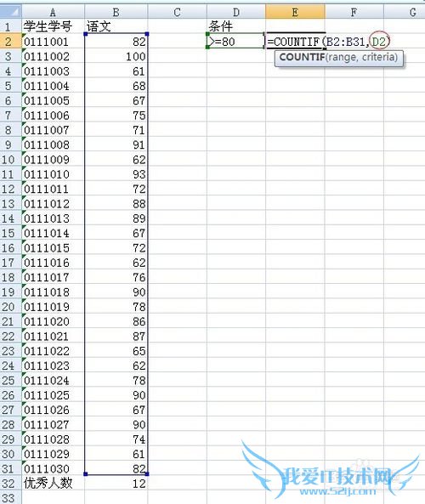Select column C header
This screenshot has width=425, height=504.
pyautogui.click(x=177, y=12)
